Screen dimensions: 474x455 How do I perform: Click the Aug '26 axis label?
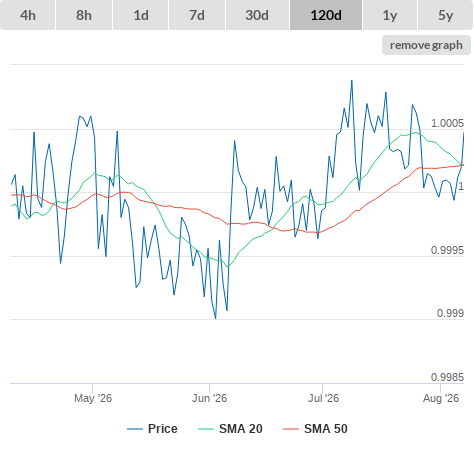441,398
